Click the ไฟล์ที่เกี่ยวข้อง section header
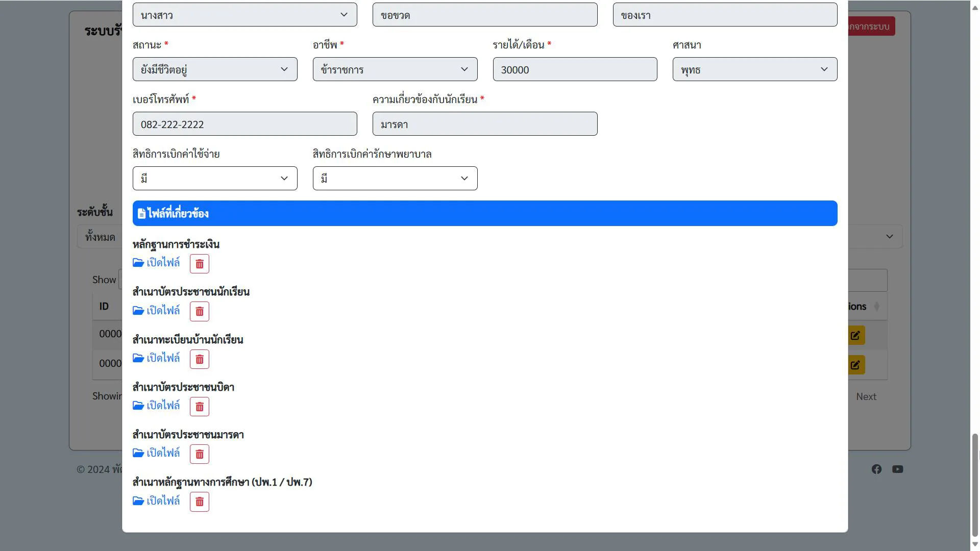This screenshot has height=551, width=980. tap(485, 213)
